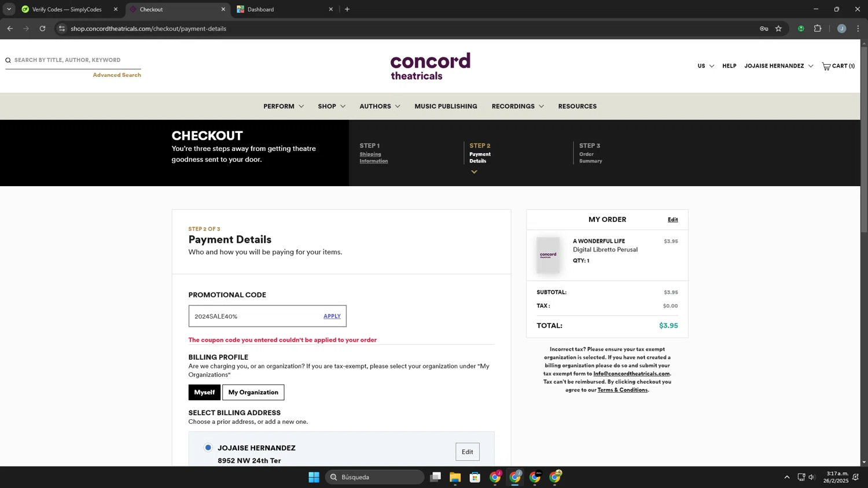Viewport: 868px width, 488px height.
Task: Click the password key icon in address bar
Action: pos(764,28)
